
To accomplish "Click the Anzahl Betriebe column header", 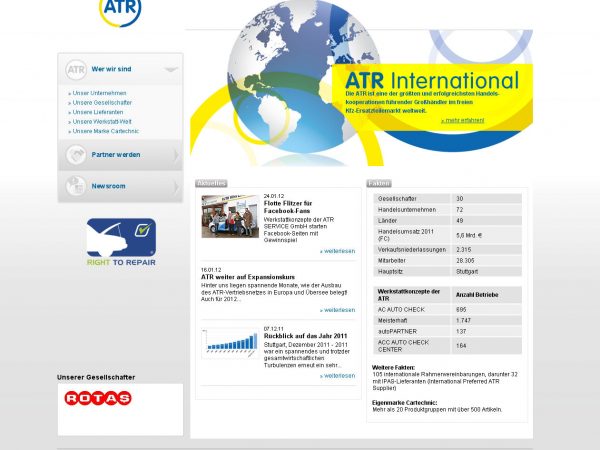I will click(477, 295).
